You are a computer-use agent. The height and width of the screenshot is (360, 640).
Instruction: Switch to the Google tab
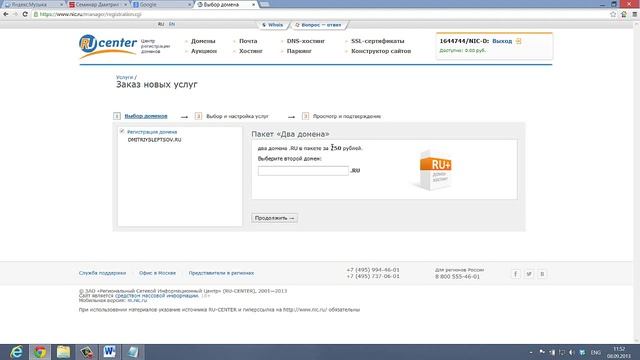(161, 4)
